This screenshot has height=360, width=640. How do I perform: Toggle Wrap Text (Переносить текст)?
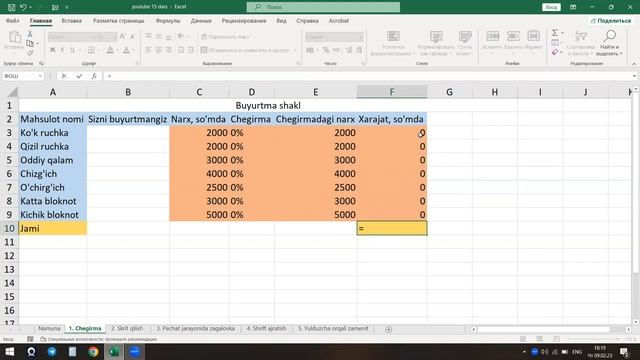click(x=225, y=37)
